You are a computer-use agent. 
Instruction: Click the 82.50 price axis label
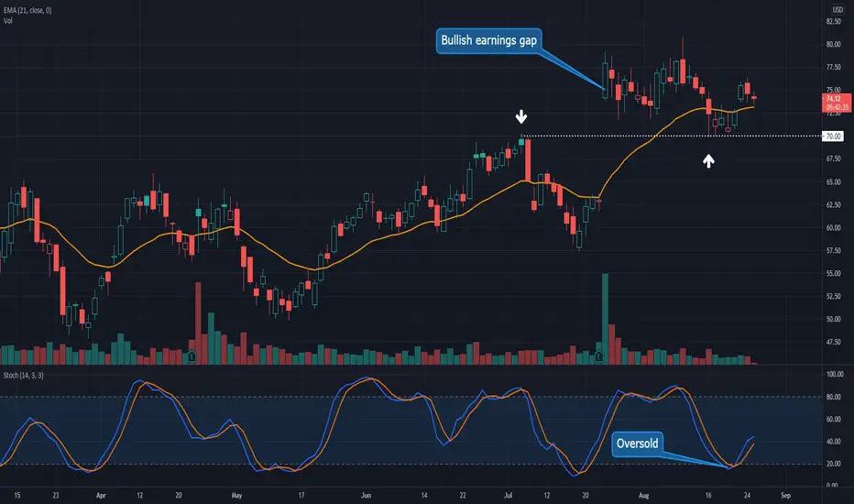[x=833, y=22]
